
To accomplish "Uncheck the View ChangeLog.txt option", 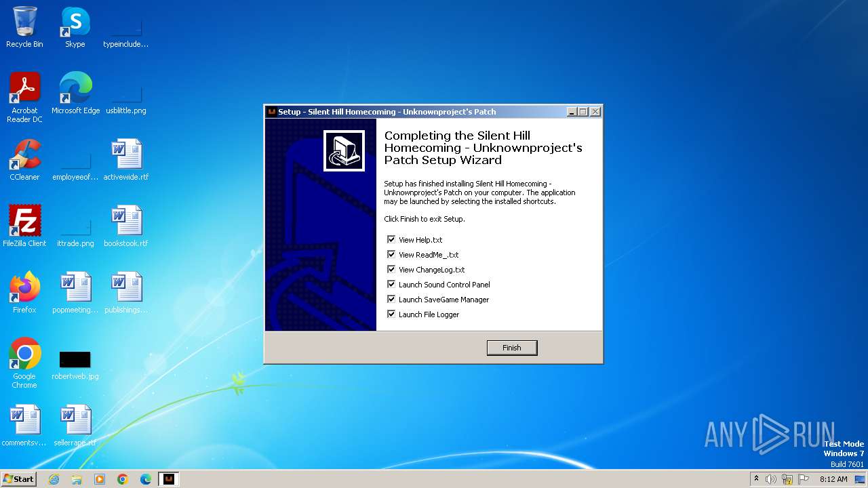I will [391, 270].
